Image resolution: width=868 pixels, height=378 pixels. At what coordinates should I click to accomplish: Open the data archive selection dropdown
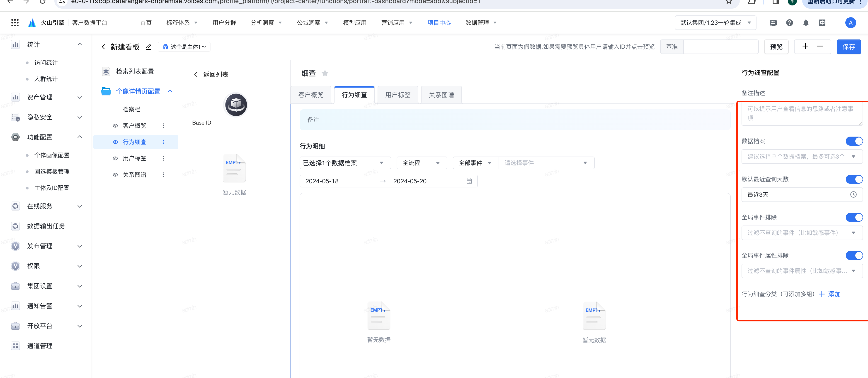tap(802, 157)
